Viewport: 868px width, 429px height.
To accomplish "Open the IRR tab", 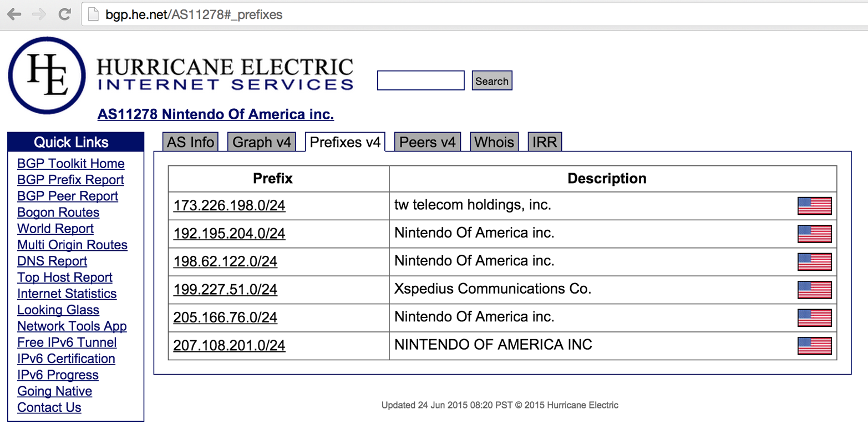I will click(x=545, y=142).
